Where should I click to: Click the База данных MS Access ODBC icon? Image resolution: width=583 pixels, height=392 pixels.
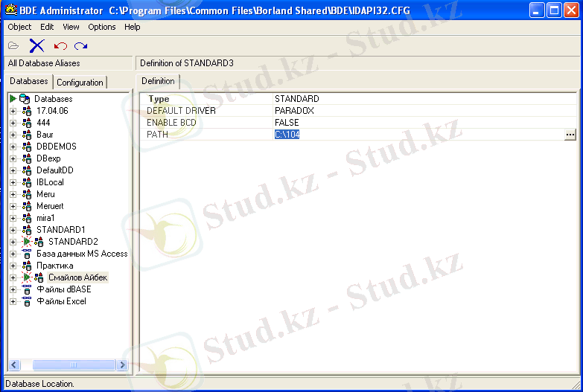click(27, 254)
